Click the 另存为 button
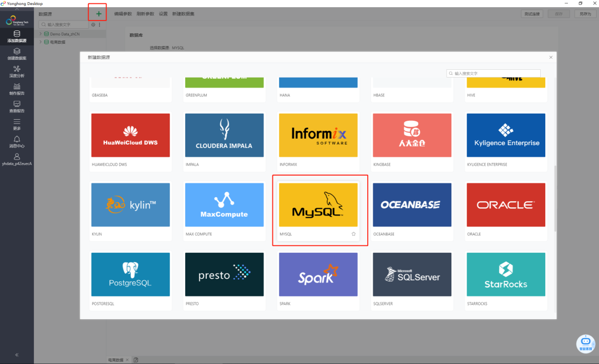599x364 pixels. pos(585,14)
